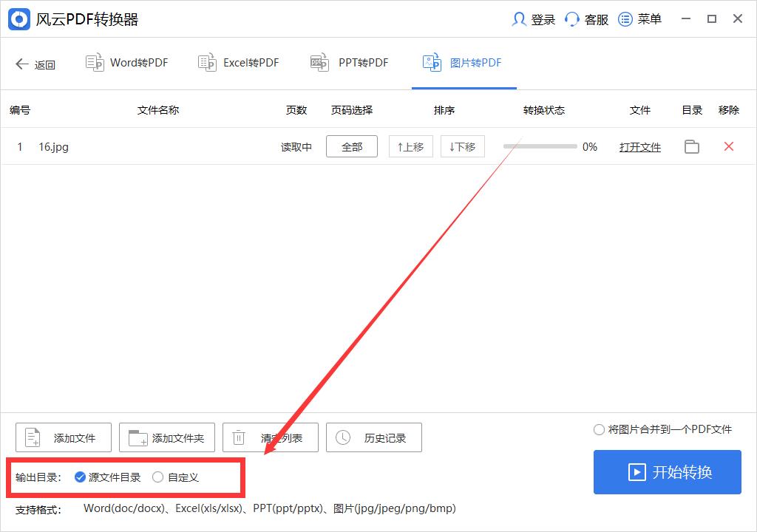Move 16.jpg up with ↑上移
This screenshot has height=532, width=757.
[410, 146]
